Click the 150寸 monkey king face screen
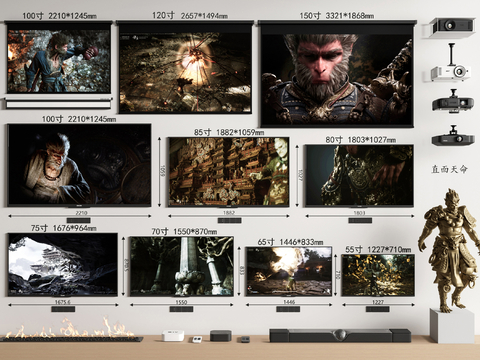 point(337,74)
